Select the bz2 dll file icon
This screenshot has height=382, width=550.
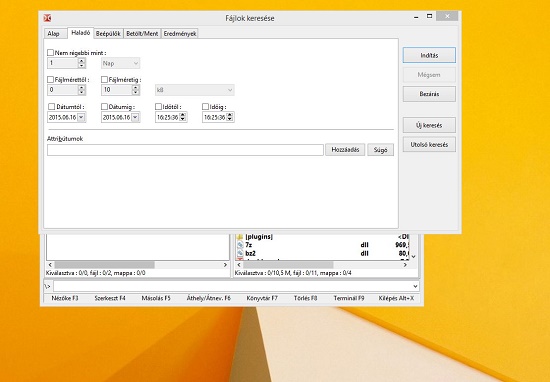[240, 253]
